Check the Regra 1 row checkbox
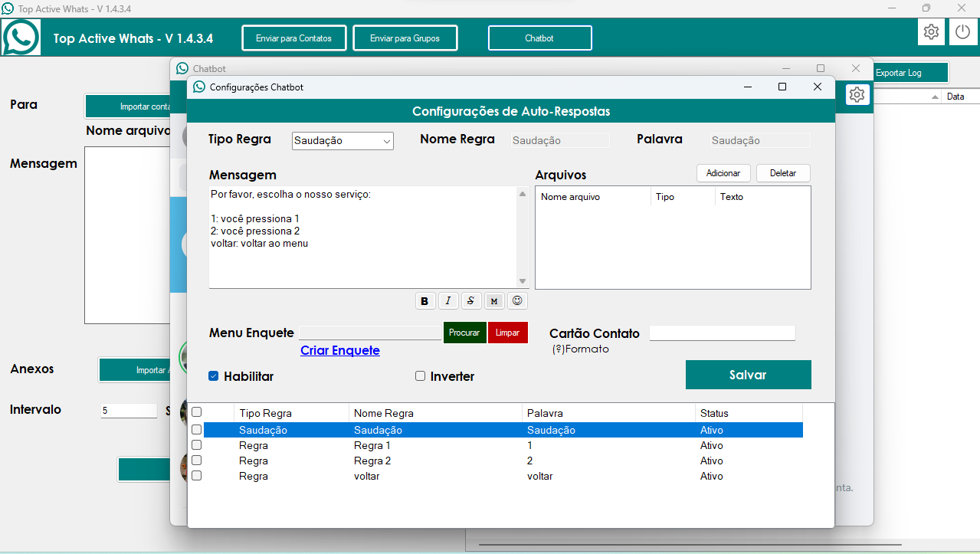Viewport: 980px width, 554px height. click(x=197, y=445)
